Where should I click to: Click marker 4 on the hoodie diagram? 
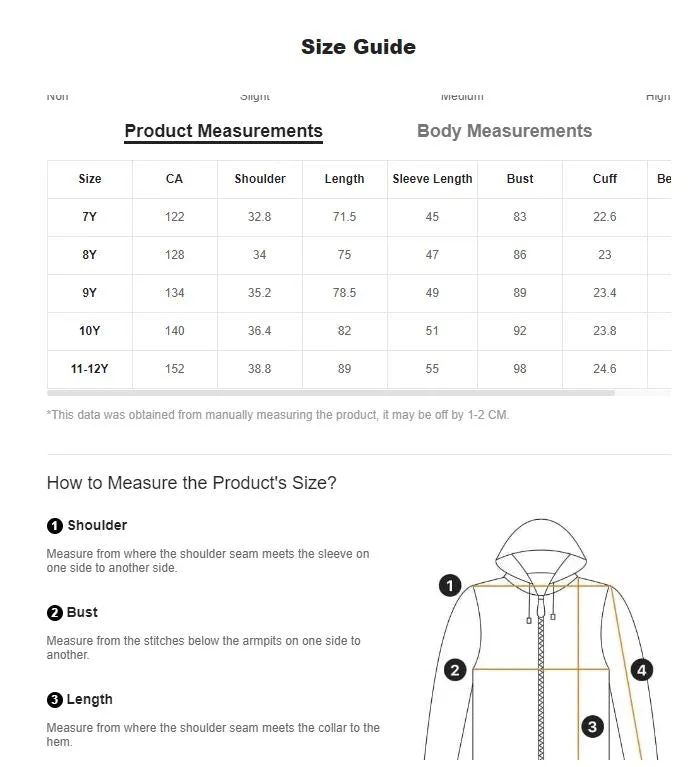[642, 670]
